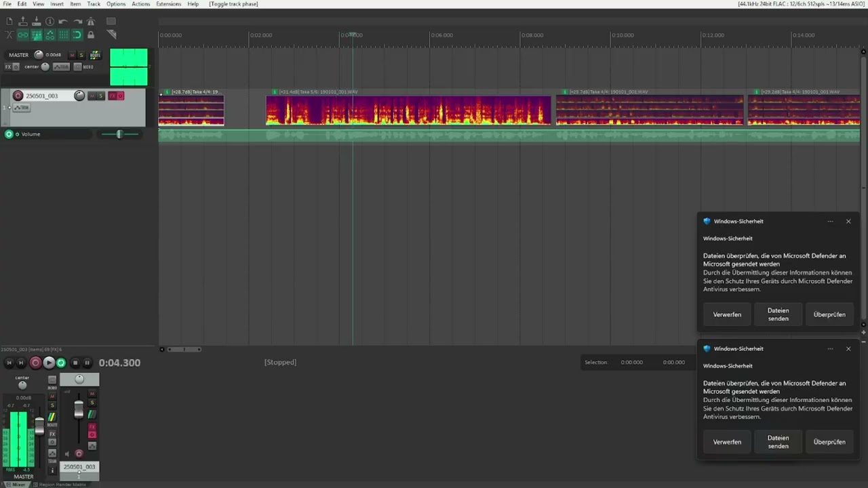Toggle snap magnet icon
Screen dimensions: 868x488
(77, 35)
